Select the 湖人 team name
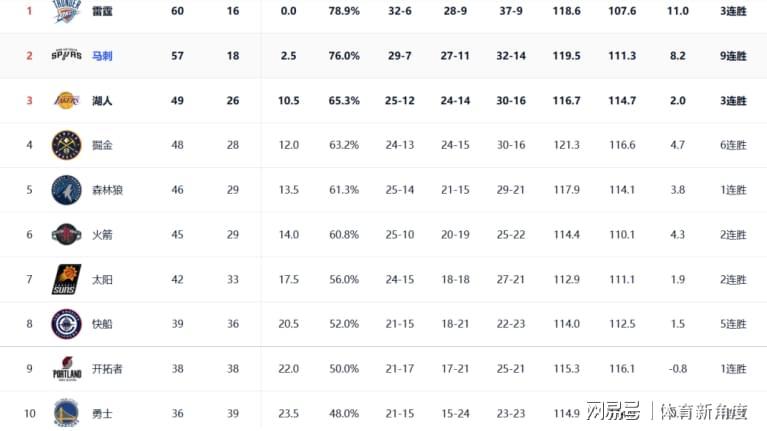This screenshot has height=431, width=767. coord(102,101)
